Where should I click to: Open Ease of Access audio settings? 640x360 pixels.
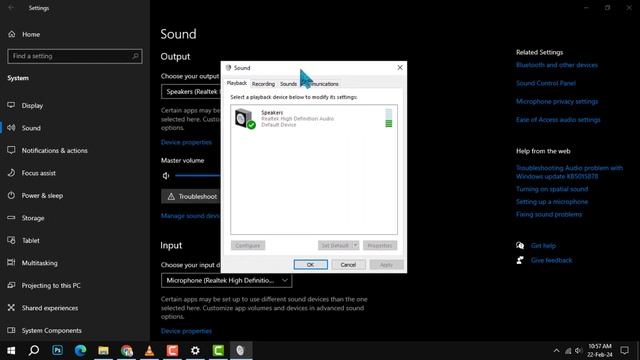(558, 120)
